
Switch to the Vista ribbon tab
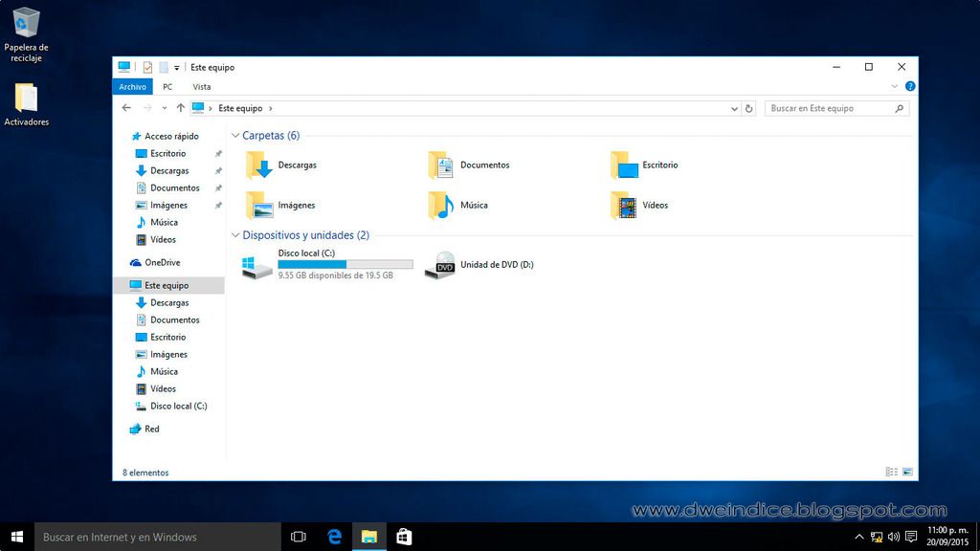coord(202,86)
